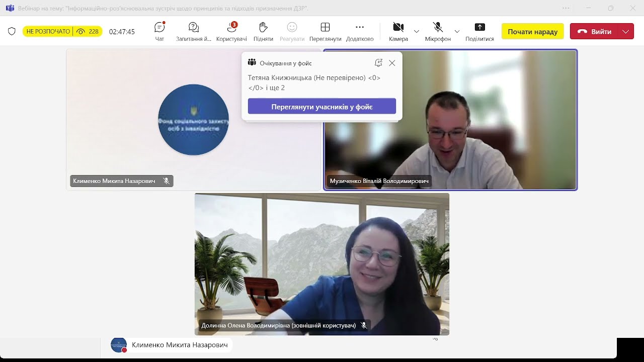This screenshot has width=644, height=362.
Task: Unmute the microphone
Action: [438, 31]
